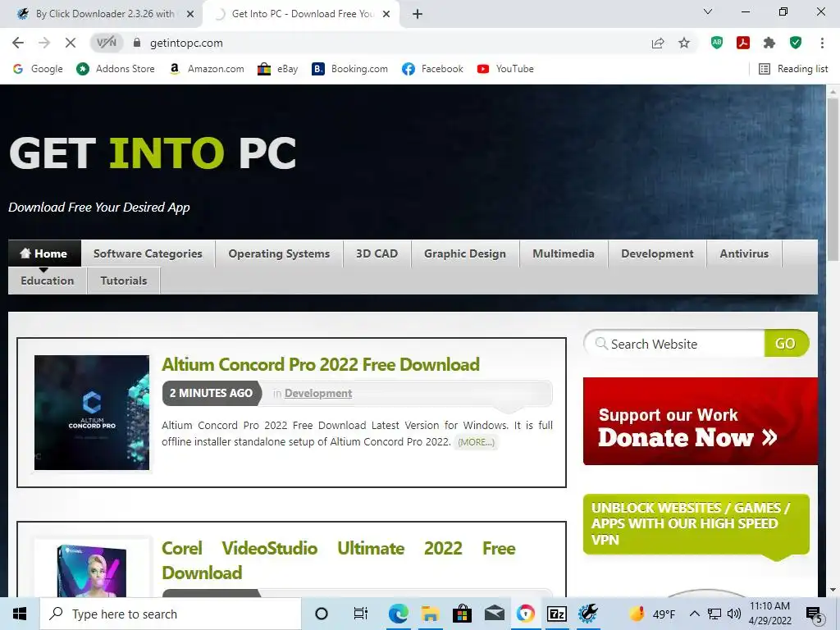840x630 pixels.
Task: Open 7-Zip from the taskbar
Action: (557, 614)
